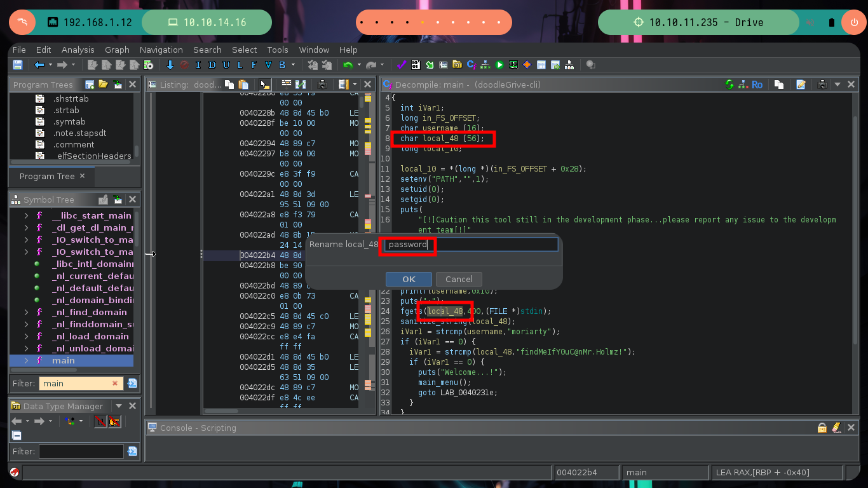This screenshot has width=868, height=488.
Task: Click the 'U' next undefined toolbar icon
Action: [x=226, y=65]
